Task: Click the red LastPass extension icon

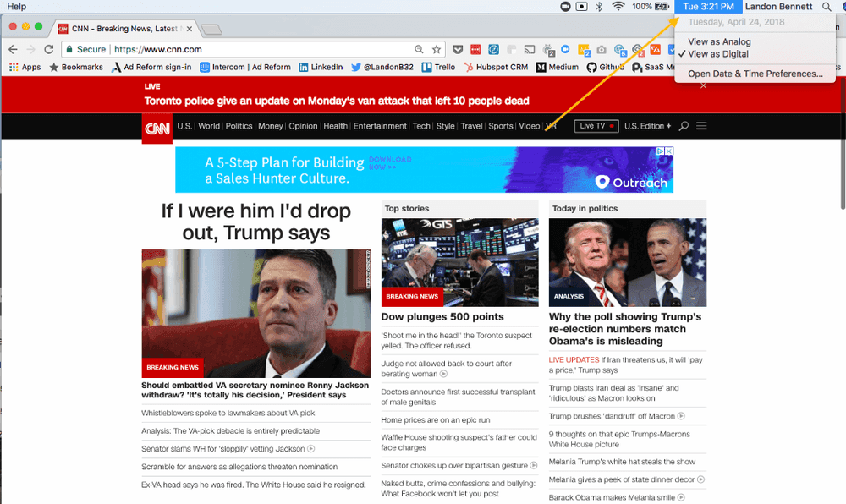Action: point(475,50)
